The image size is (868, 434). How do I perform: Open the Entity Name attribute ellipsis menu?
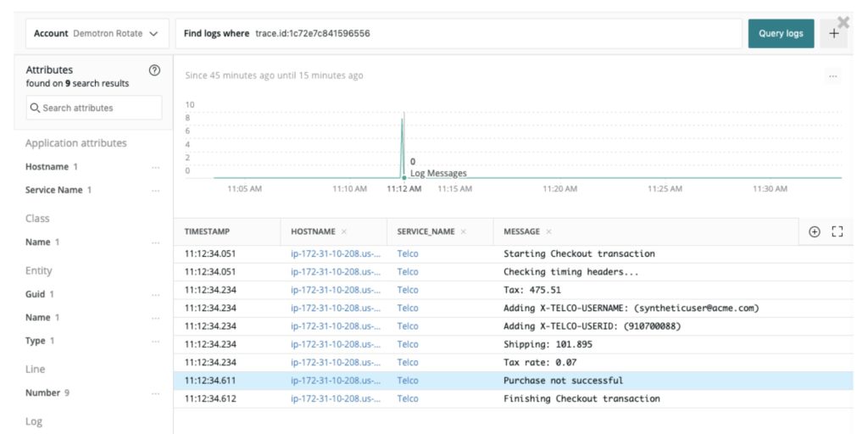(x=156, y=318)
